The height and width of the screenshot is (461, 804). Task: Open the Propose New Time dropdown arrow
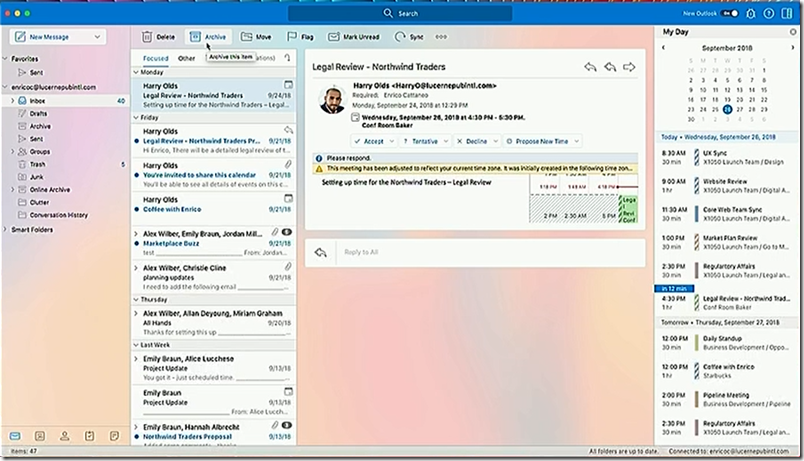pyautogui.click(x=577, y=142)
